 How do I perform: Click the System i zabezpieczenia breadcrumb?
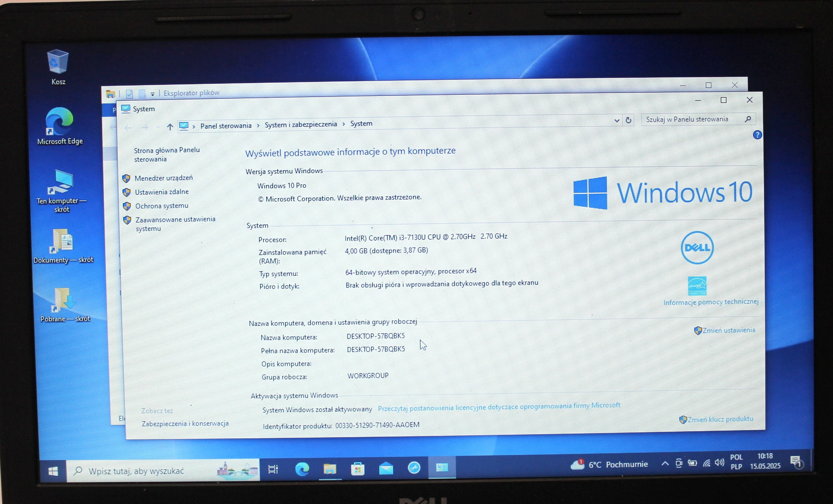[300, 125]
